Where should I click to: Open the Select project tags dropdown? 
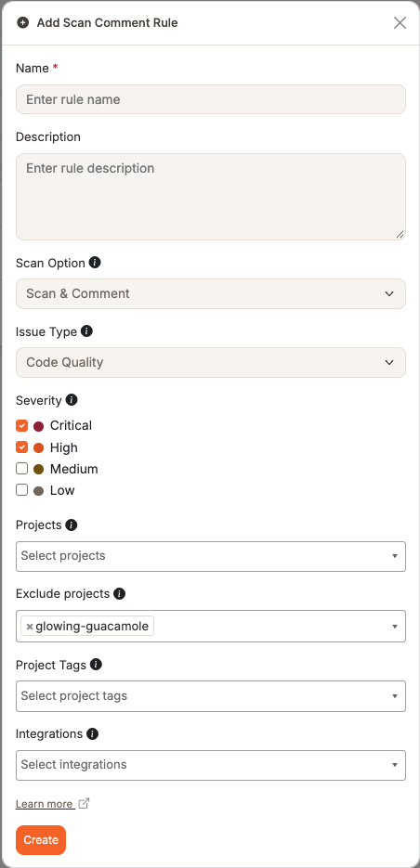pyautogui.click(x=211, y=696)
